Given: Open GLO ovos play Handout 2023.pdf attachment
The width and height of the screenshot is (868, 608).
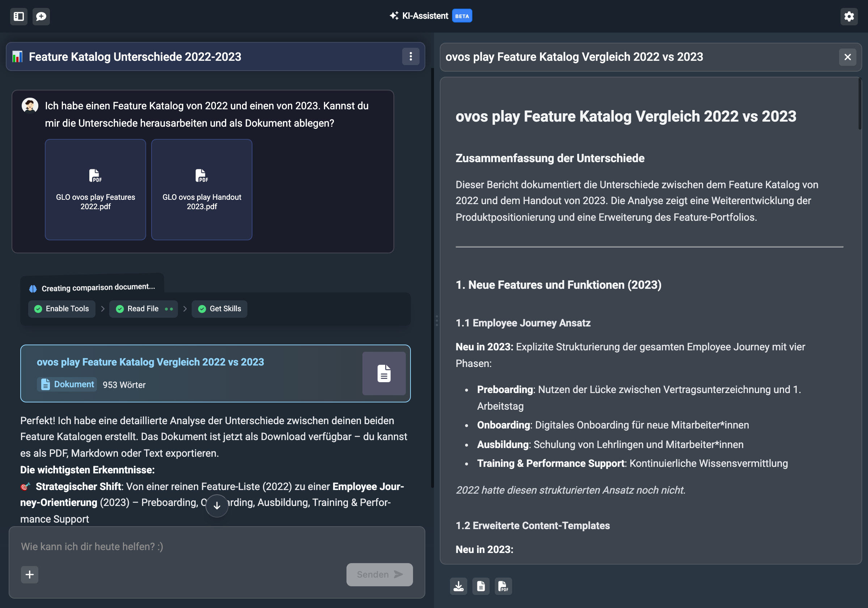Looking at the screenshot, I should tap(201, 189).
